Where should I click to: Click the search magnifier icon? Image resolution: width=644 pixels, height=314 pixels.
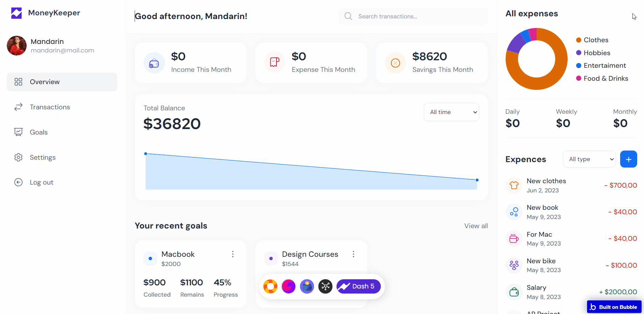pyautogui.click(x=348, y=16)
